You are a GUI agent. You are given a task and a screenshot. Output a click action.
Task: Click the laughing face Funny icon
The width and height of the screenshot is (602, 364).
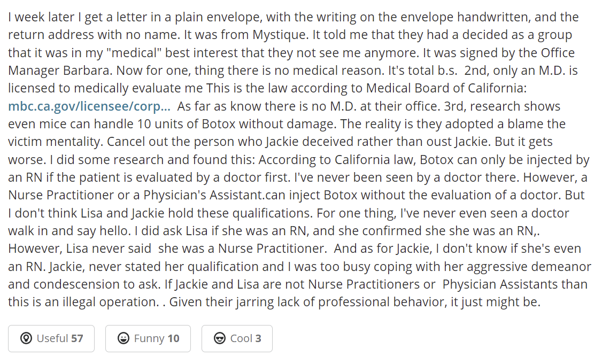[124, 338]
